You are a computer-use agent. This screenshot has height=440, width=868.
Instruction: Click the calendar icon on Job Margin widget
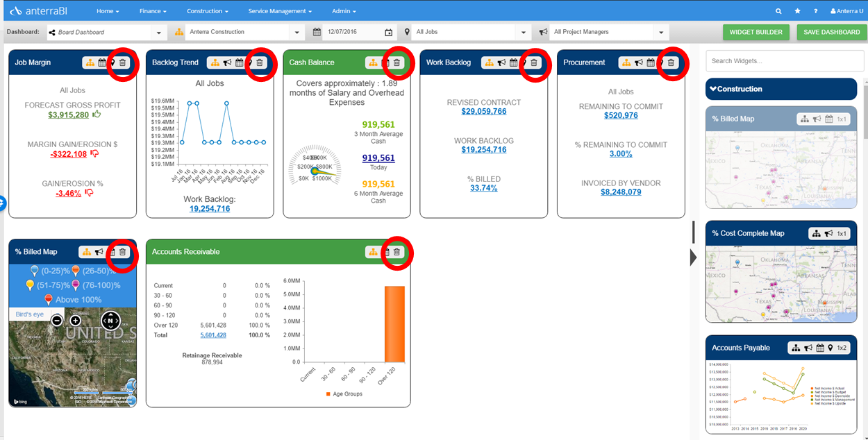coord(102,62)
